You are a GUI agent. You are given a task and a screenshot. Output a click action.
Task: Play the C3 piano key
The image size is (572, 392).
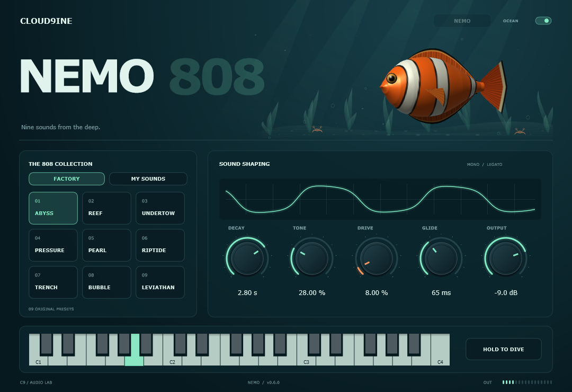306,360
